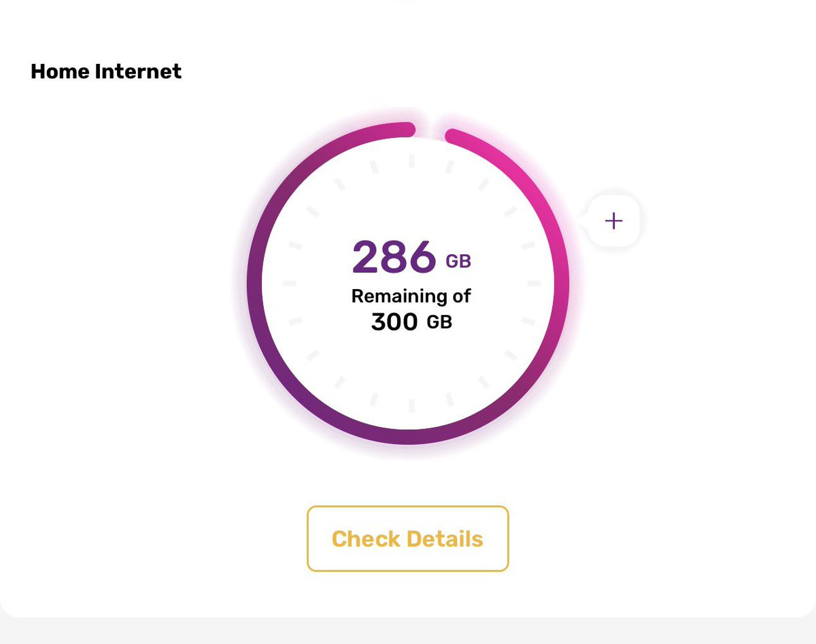Image resolution: width=816 pixels, height=644 pixels.
Task: Click the leftmost tick mark inside the dial
Action: coord(289,283)
